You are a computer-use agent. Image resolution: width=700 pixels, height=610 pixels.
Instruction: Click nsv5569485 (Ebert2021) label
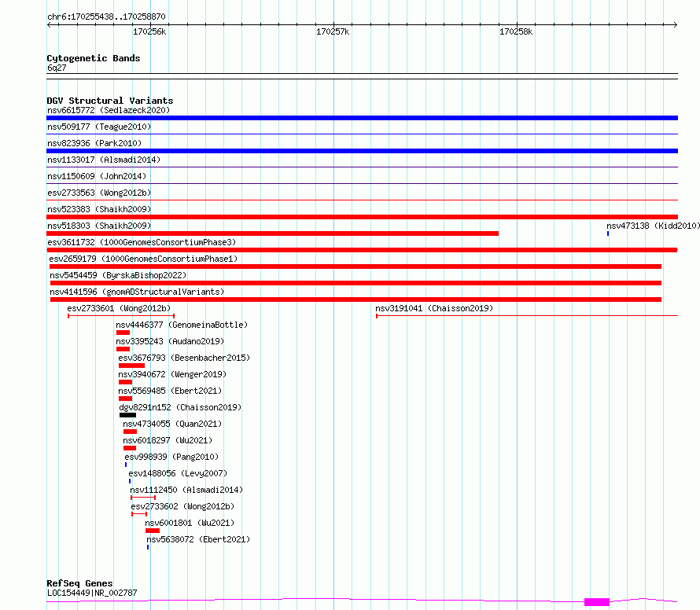170,391
